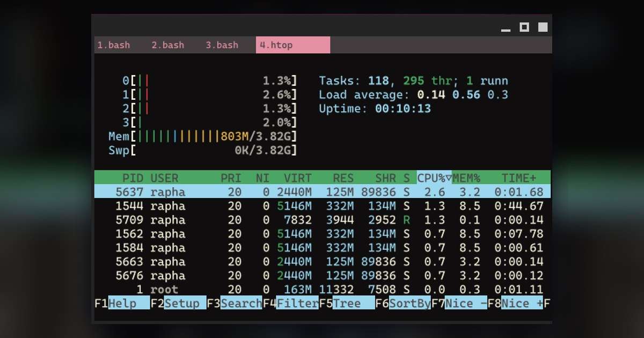644x338 pixels.
Task: Select process row with PID 5709
Action: (x=323, y=220)
